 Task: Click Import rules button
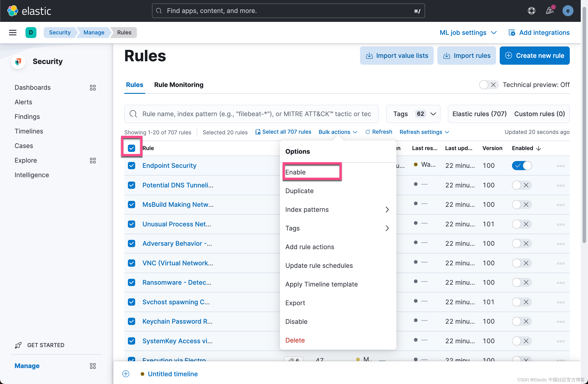tap(466, 56)
